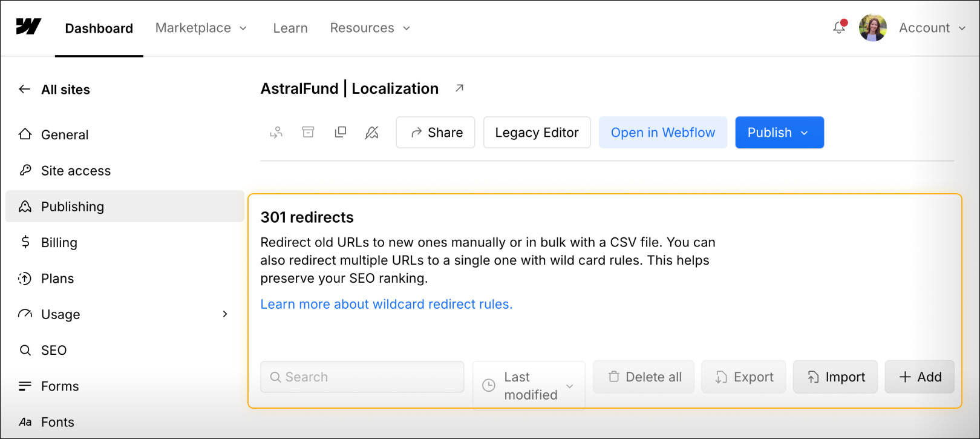Click the clock icon in sort dropdown
The width and height of the screenshot is (980, 439).
point(489,386)
